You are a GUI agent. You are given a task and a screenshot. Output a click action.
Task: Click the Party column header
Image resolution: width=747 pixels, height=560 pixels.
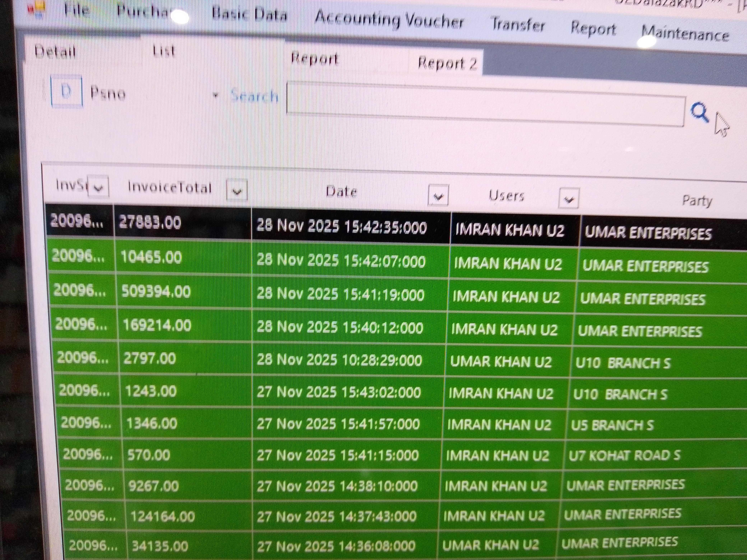[697, 201]
